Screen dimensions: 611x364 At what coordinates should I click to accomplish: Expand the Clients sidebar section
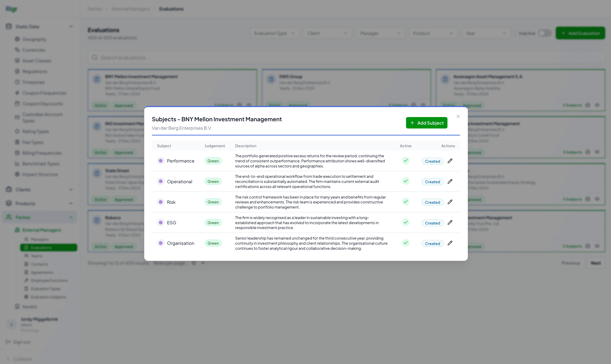[x=40, y=190]
